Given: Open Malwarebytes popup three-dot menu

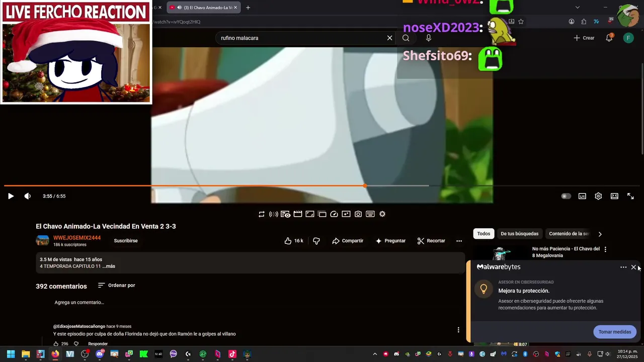Looking at the screenshot, I should 623,267.
